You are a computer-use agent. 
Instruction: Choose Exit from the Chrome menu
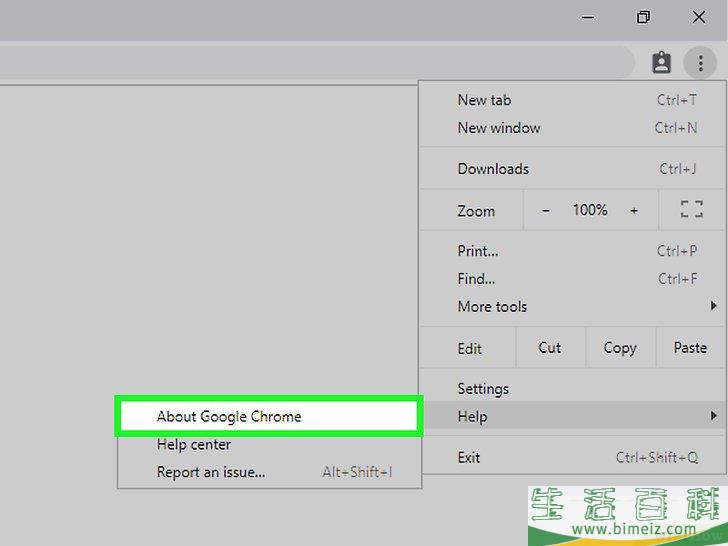coord(572,457)
